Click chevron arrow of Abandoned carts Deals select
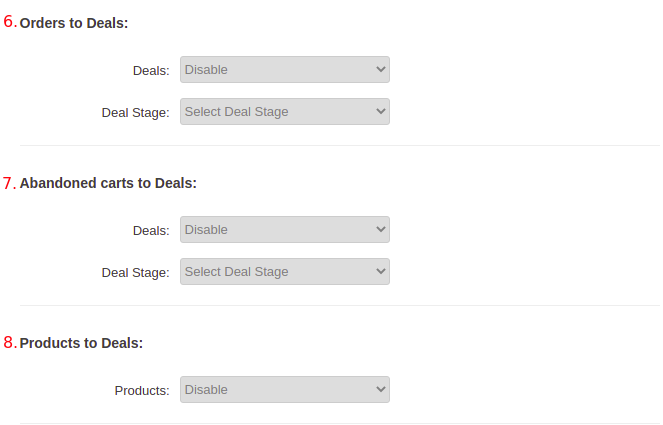The image size is (663, 425). point(380,230)
